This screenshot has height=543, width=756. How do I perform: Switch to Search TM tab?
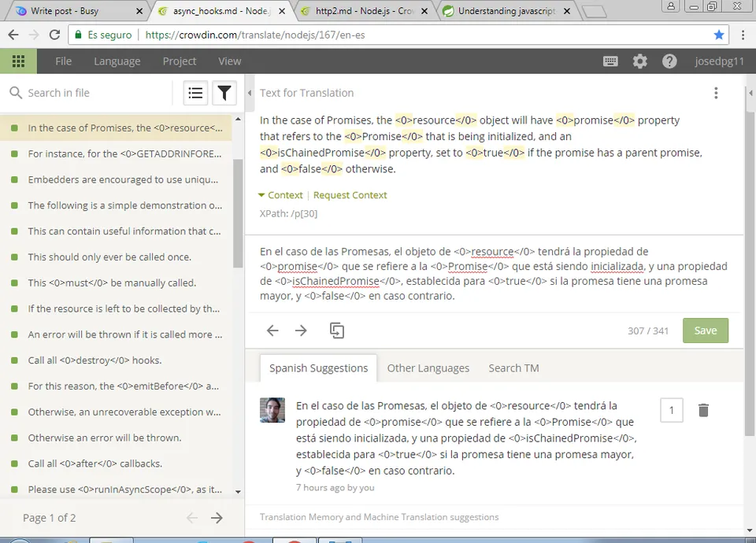pyautogui.click(x=514, y=368)
